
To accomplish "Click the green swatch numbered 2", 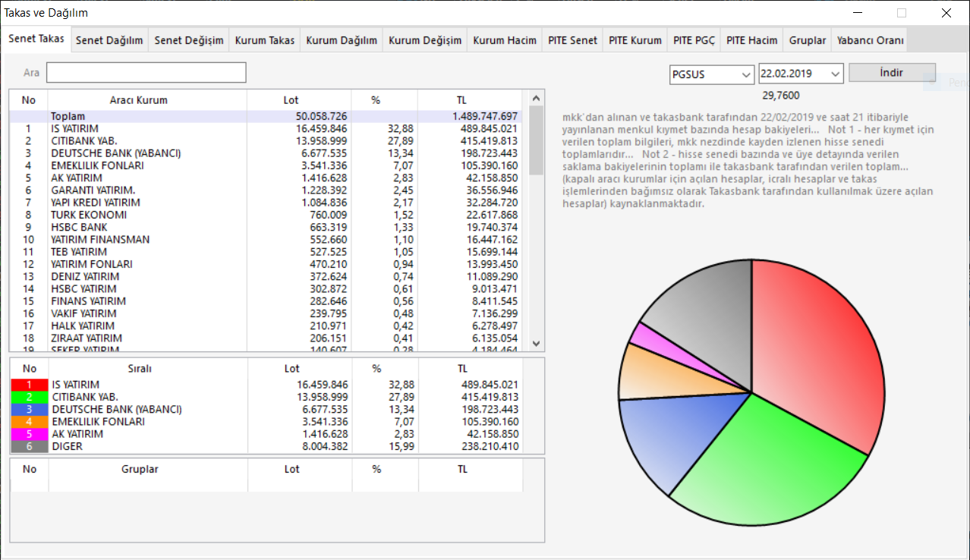I will coord(29,397).
